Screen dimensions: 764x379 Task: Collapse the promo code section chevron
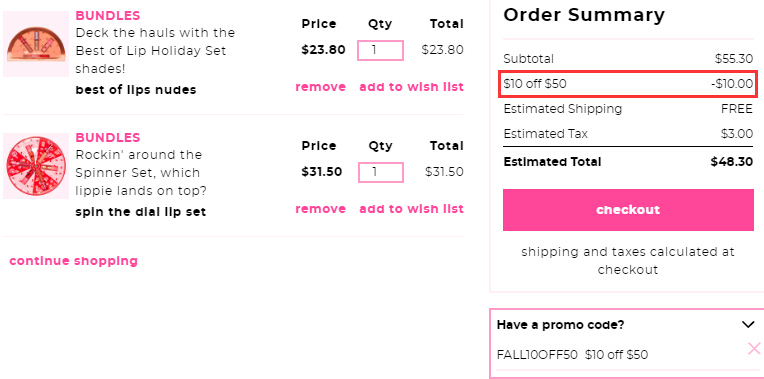(747, 324)
